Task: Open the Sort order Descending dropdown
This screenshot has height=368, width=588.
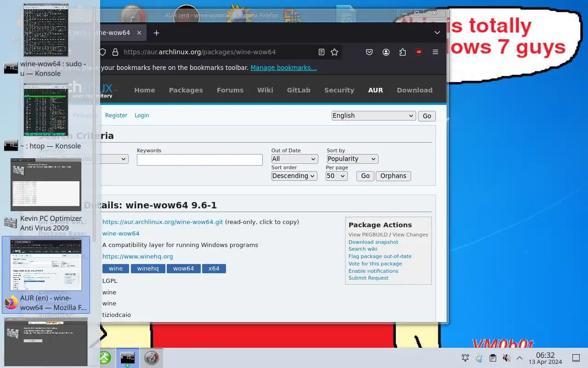Action: click(294, 176)
